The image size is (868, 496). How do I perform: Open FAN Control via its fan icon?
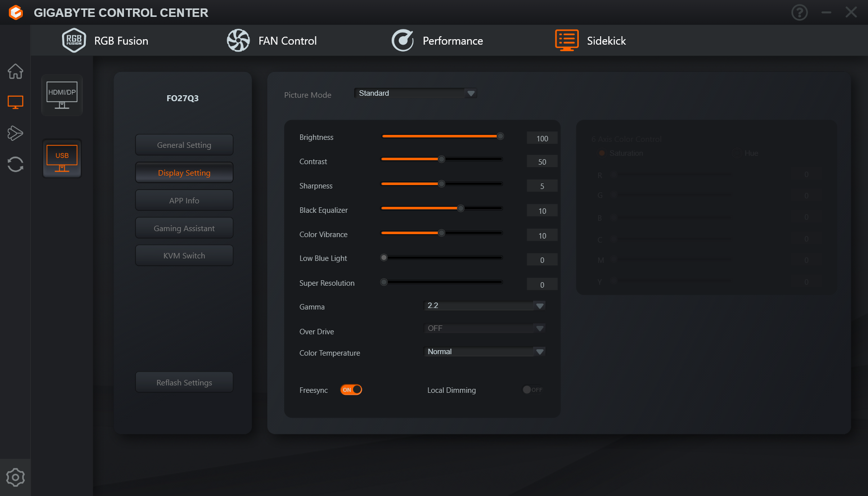point(238,40)
